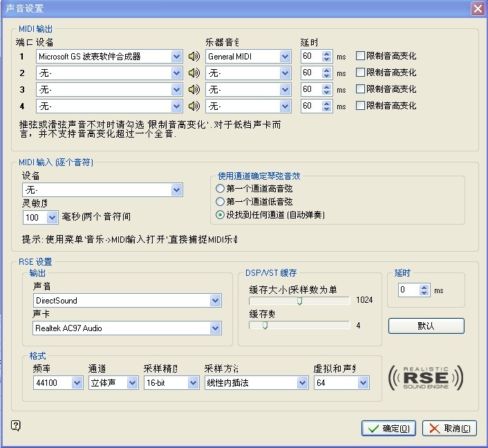Expand the Realtek AC97 Audio sound card list

(215, 328)
